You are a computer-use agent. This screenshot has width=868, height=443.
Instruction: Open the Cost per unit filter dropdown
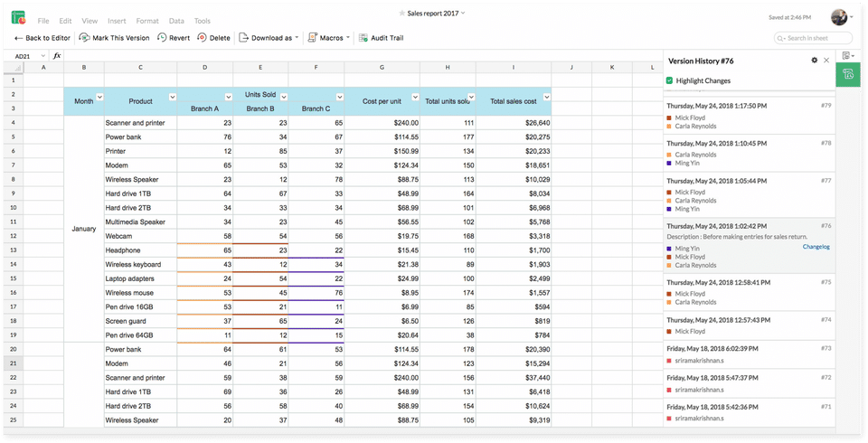pyautogui.click(x=415, y=97)
